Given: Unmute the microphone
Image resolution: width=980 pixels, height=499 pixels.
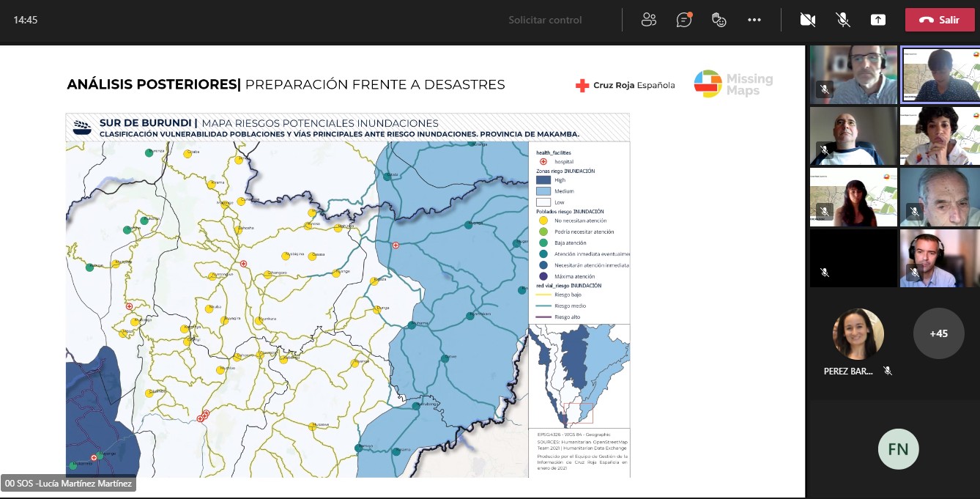Looking at the screenshot, I should (x=843, y=20).
